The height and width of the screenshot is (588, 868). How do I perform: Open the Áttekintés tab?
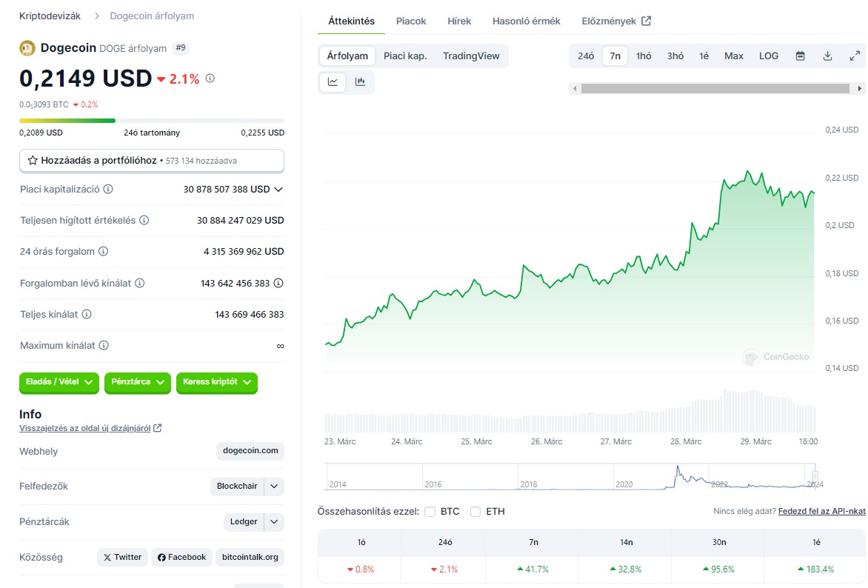[352, 21]
